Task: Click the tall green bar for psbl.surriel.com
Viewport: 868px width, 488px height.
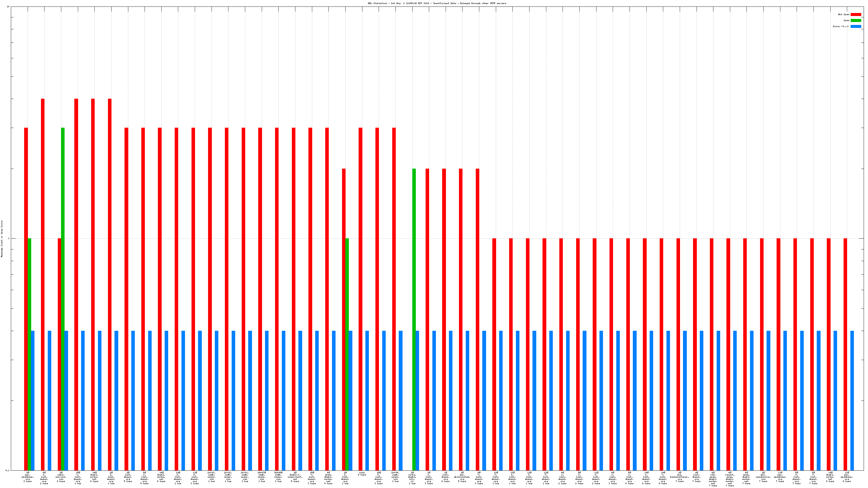Action: 63,236
